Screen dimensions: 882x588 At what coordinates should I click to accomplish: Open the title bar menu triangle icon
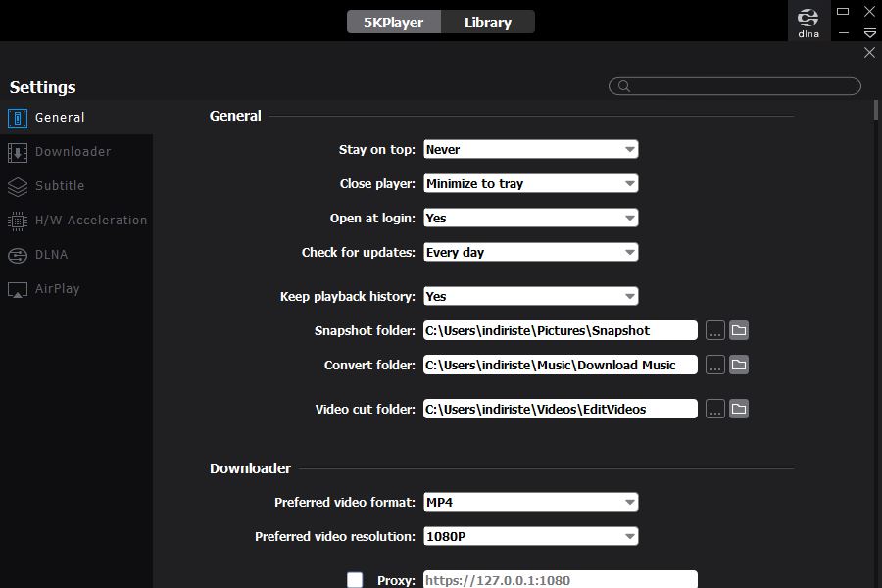[869, 33]
